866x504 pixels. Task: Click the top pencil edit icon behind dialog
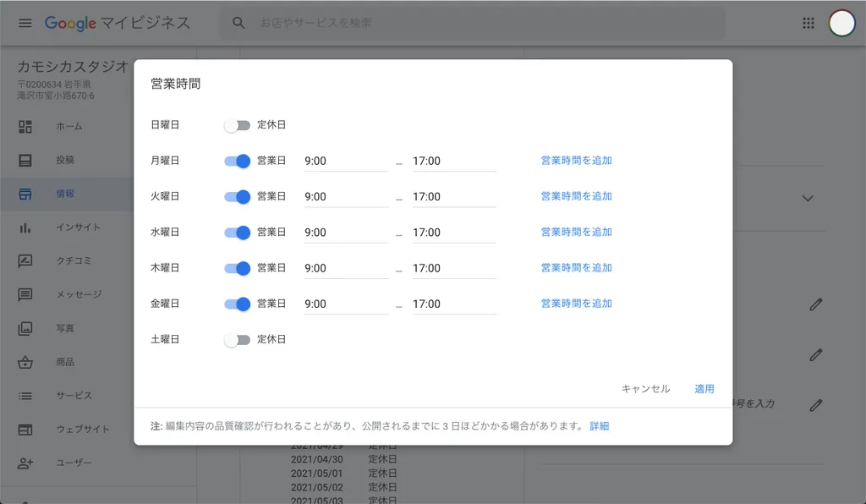click(816, 304)
